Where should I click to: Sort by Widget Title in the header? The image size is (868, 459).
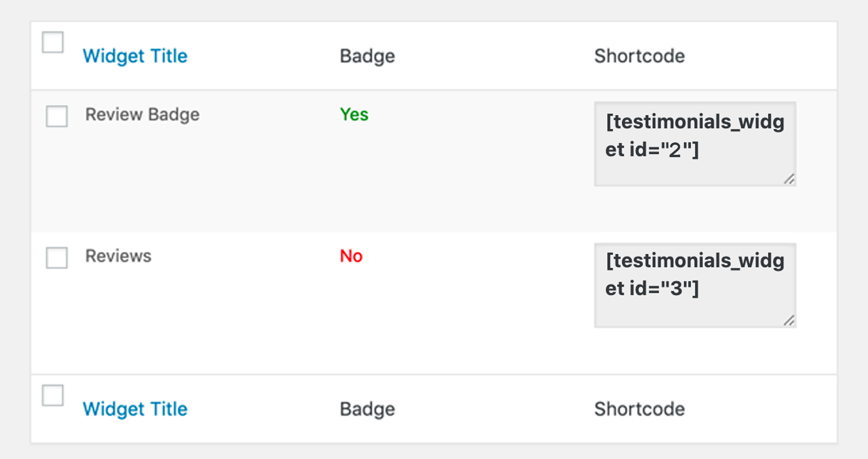click(x=135, y=56)
